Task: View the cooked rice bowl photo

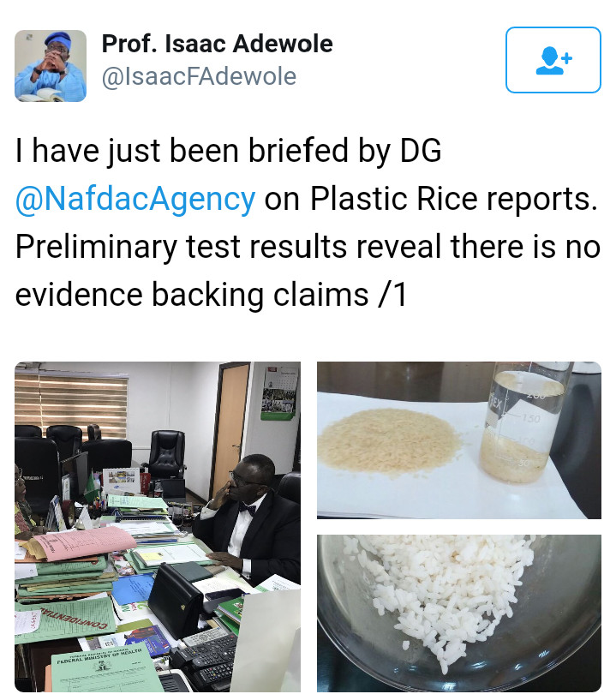Action: 459,613
